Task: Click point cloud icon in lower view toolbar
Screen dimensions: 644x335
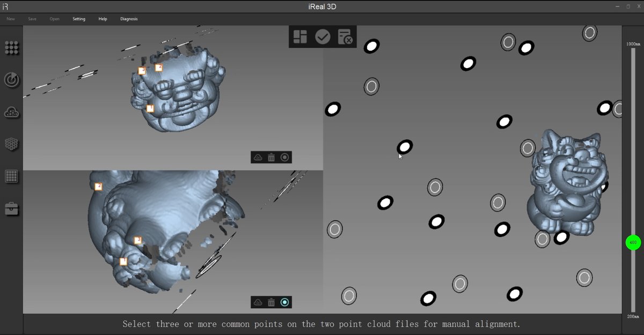Action: (258, 302)
